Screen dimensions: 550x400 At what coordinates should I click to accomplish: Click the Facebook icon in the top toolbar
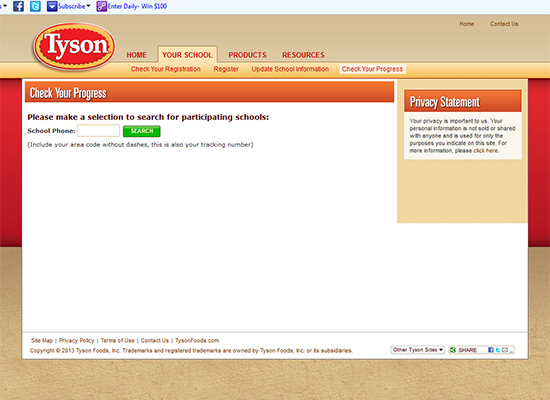point(18,6)
